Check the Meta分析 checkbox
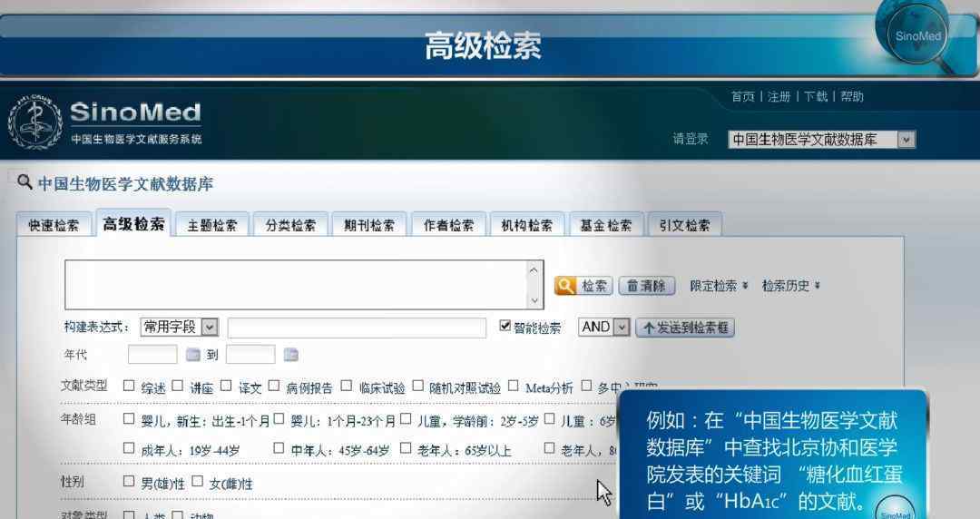This screenshot has height=519, width=980. 513,386
